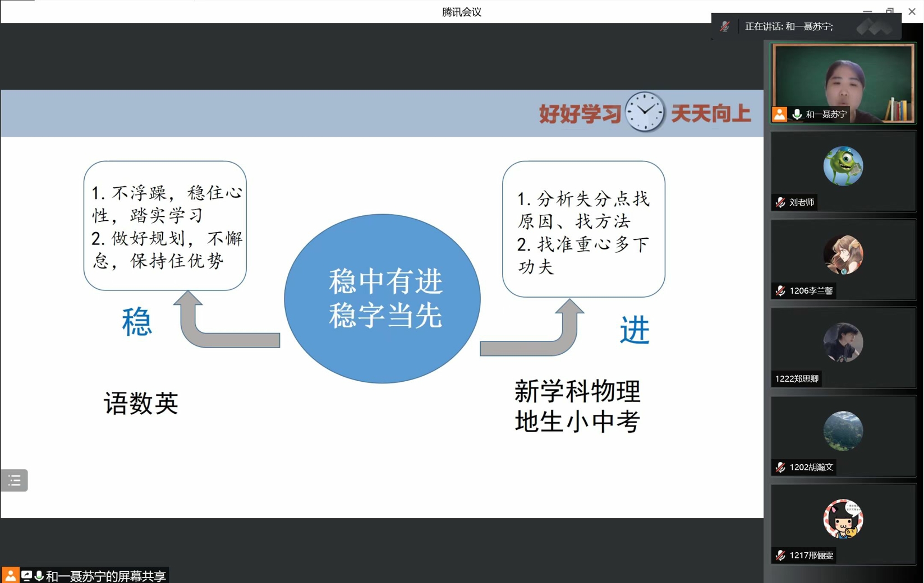
Task: Click the 和一聂苏宁的屏幕共享 label
Action: (x=105, y=576)
